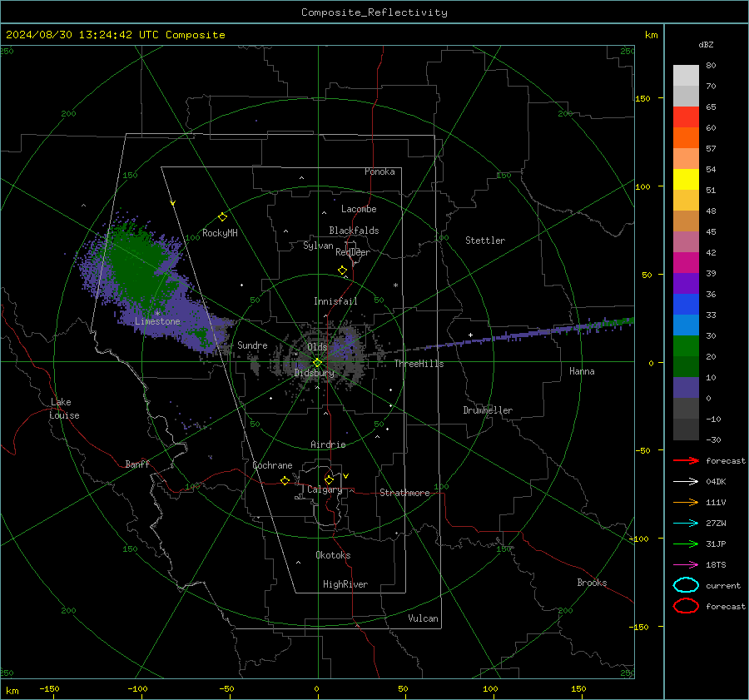Viewport: 749px width, 700px height.
Task: Click the Limestone label on map
Action: coord(157,321)
